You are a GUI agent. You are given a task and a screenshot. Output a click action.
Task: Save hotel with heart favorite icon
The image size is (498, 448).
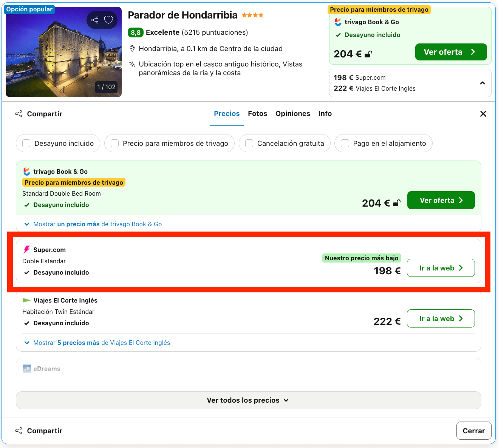pos(109,20)
